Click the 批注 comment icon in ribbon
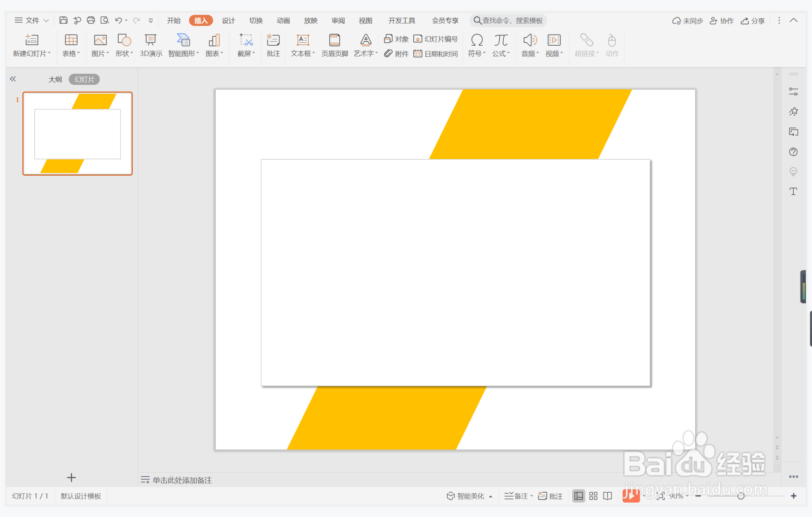 pos(273,45)
